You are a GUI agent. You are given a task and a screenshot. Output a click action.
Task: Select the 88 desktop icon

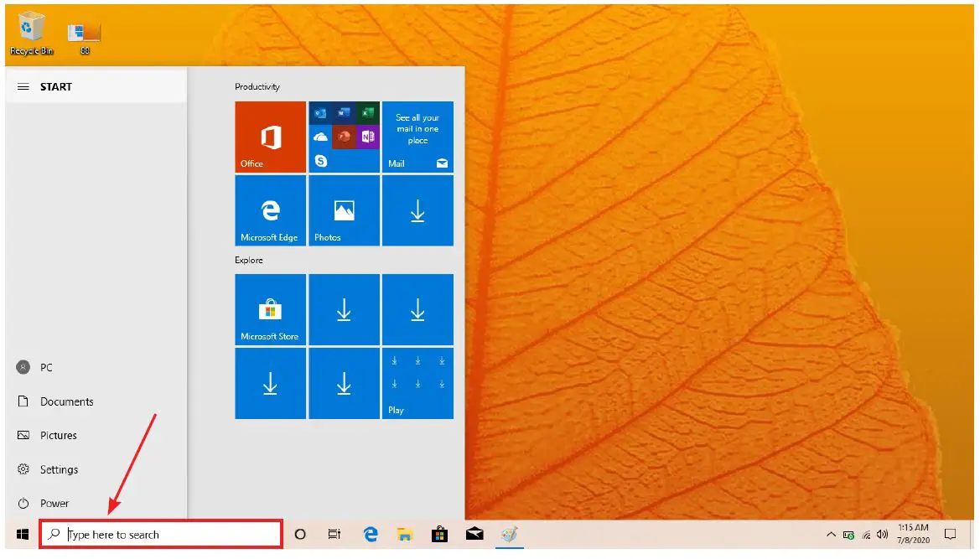85,39
